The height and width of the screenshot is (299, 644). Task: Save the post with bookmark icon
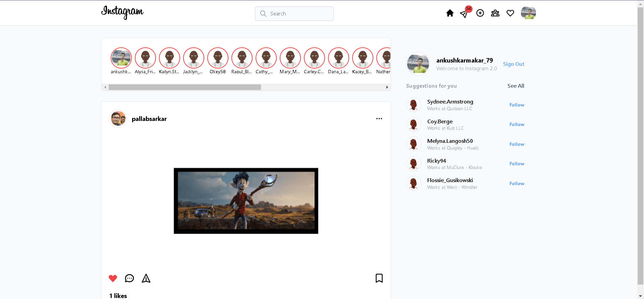379,278
